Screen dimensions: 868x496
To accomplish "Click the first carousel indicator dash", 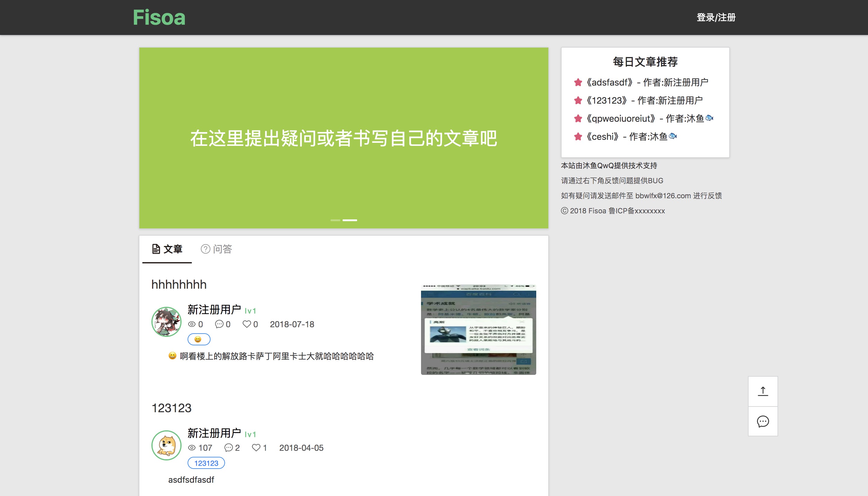I will (x=335, y=220).
